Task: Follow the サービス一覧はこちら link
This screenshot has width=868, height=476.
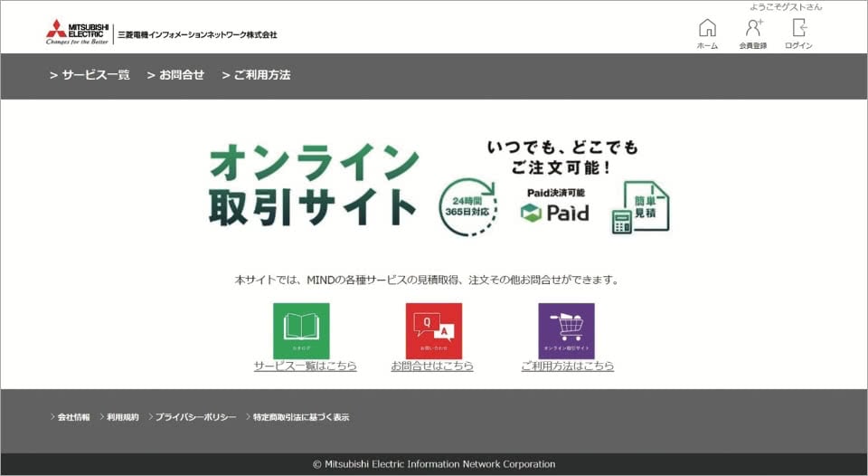Action: point(305,367)
